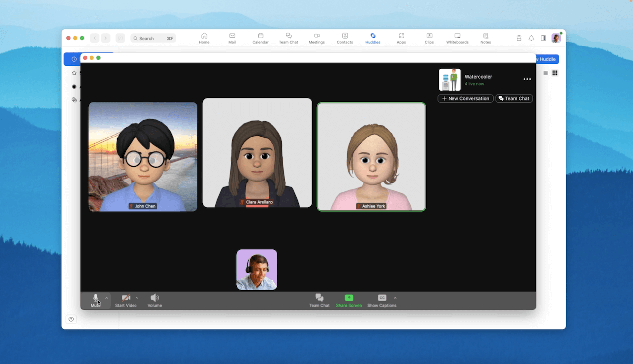
Task: Expand microphone options with its chevron
Action: click(x=107, y=299)
